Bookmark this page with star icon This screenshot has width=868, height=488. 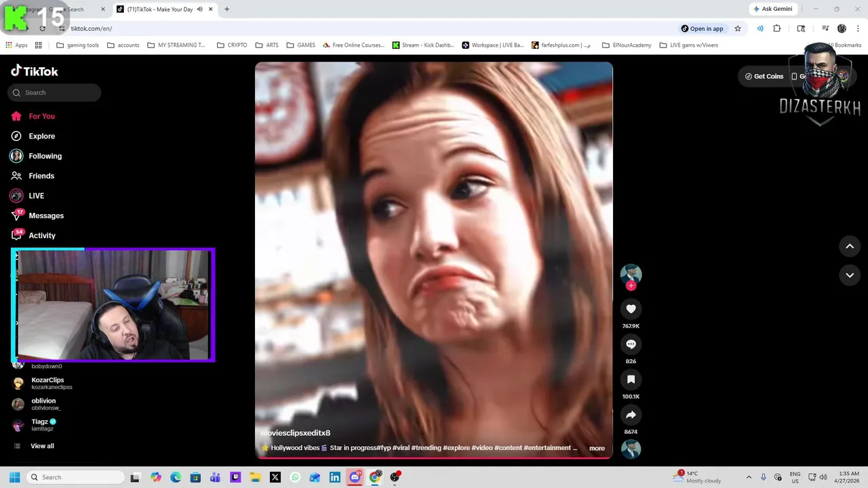point(738,28)
